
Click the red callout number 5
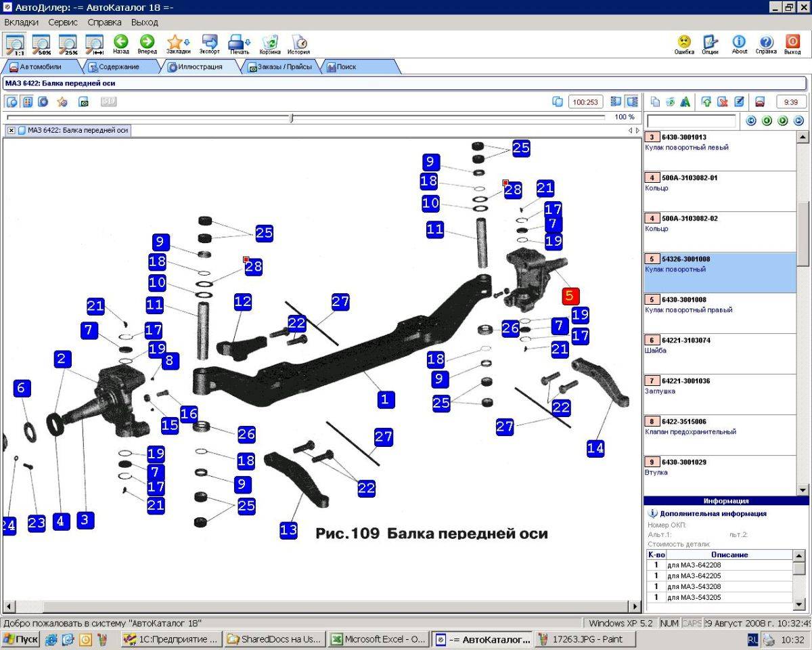click(569, 295)
